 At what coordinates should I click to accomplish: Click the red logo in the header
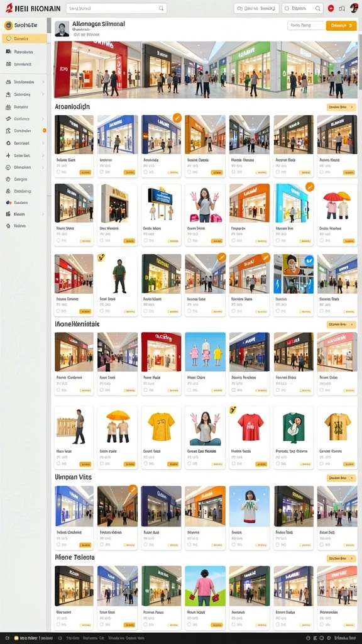coord(9,8)
